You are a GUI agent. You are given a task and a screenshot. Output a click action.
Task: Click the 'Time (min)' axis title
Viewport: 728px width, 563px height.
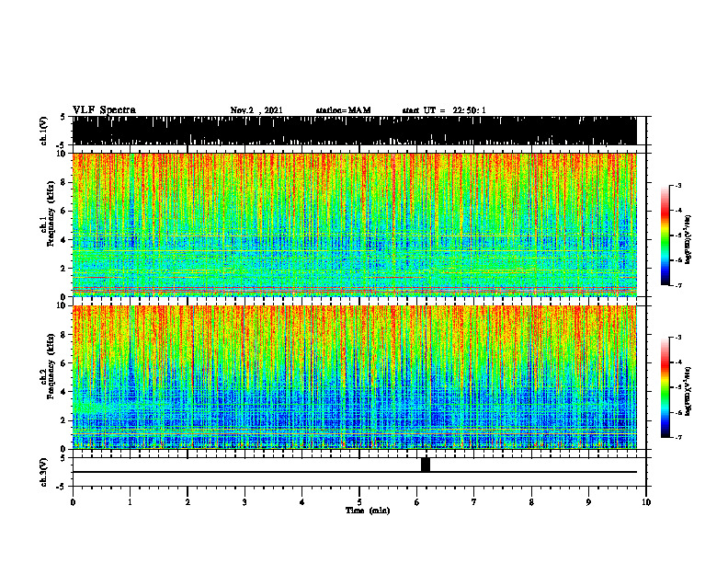pyautogui.click(x=368, y=511)
